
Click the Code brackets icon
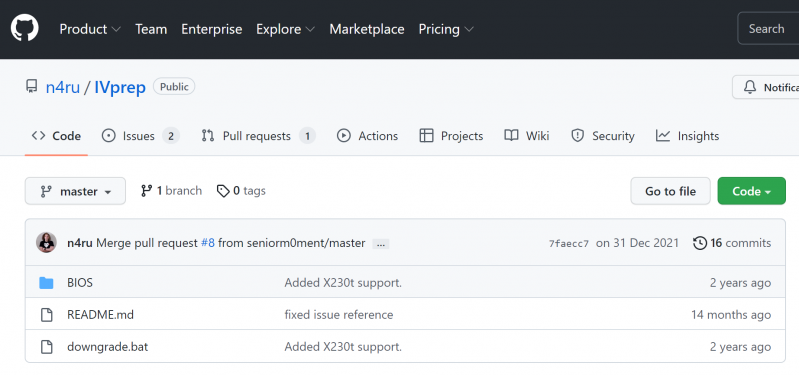pos(38,136)
